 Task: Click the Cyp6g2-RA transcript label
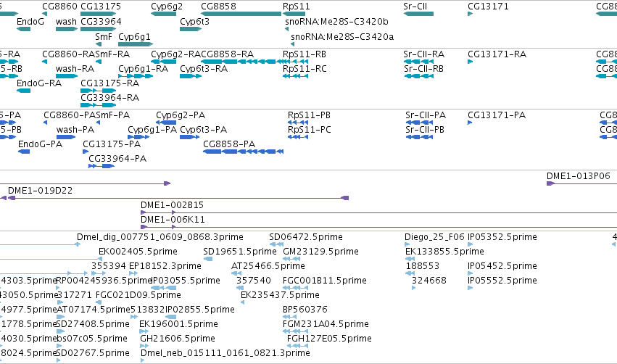pos(176,54)
